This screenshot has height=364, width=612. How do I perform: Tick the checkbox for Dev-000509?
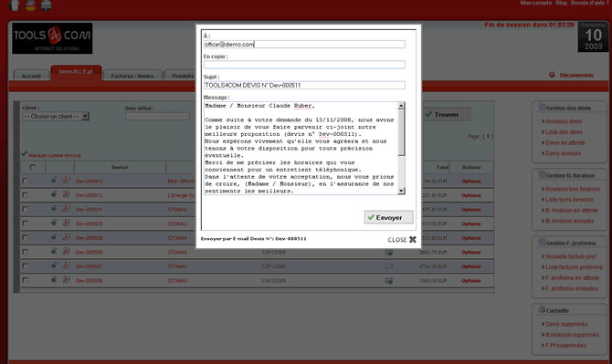point(26,237)
